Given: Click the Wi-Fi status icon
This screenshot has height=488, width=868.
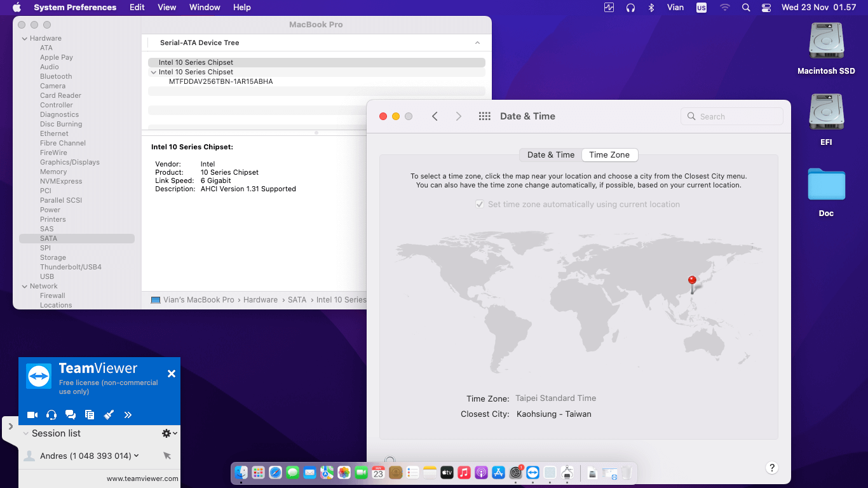Looking at the screenshot, I should click(725, 8).
